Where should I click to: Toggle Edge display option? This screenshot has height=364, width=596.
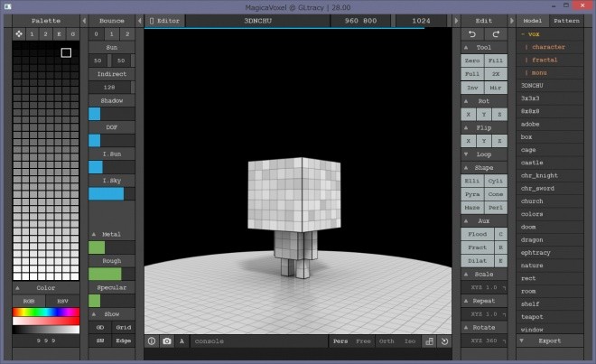coord(124,341)
